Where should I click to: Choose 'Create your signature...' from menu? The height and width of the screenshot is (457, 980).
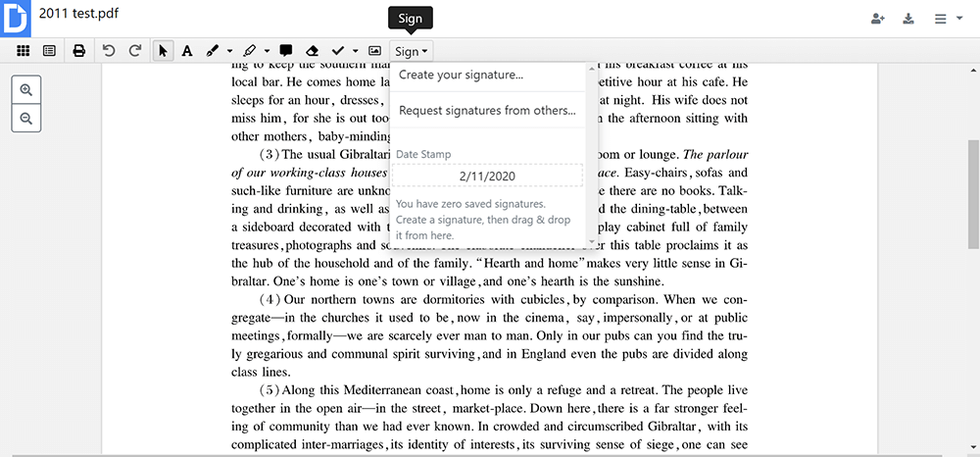click(x=461, y=76)
